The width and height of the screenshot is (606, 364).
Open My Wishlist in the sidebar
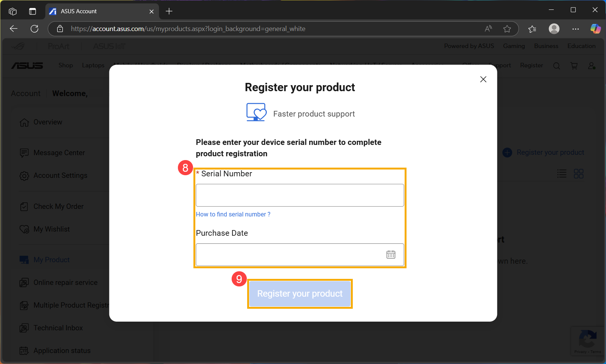51,229
